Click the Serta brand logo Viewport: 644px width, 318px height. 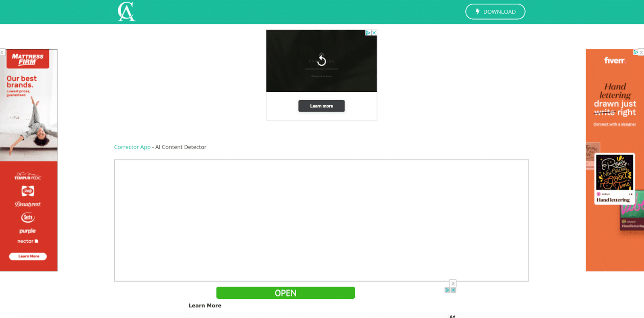[x=28, y=217]
